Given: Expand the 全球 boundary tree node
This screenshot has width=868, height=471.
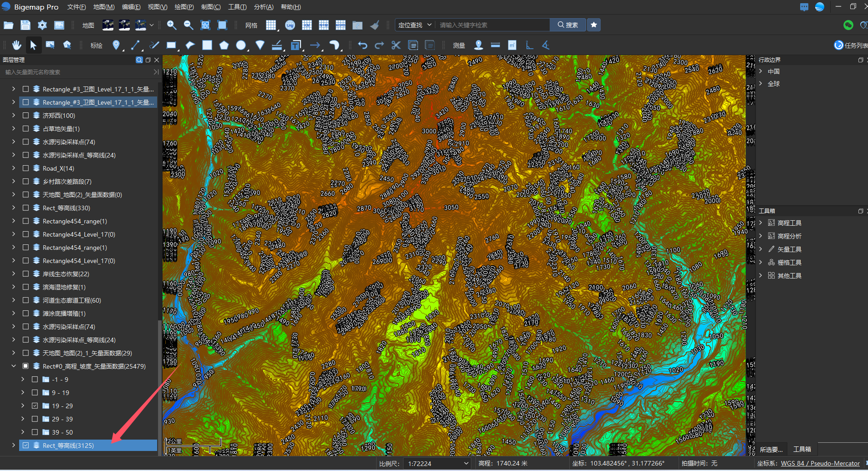Looking at the screenshot, I should 761,84.
